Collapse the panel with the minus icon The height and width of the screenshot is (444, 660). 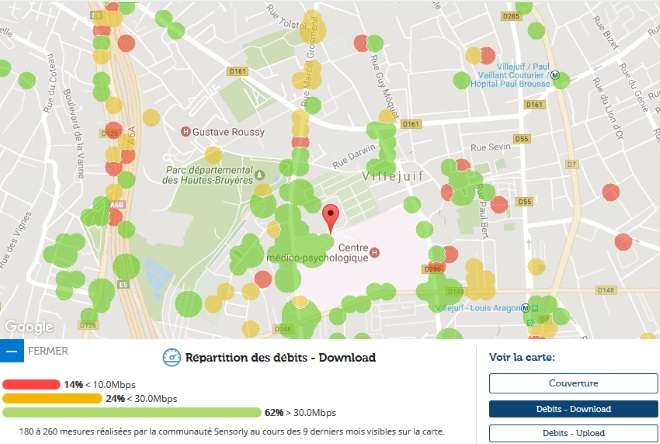click(11, 351)
